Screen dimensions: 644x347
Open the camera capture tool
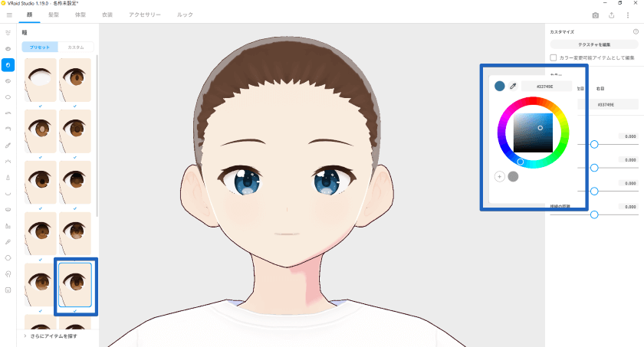pyautogui.click(x=595, y=15)
